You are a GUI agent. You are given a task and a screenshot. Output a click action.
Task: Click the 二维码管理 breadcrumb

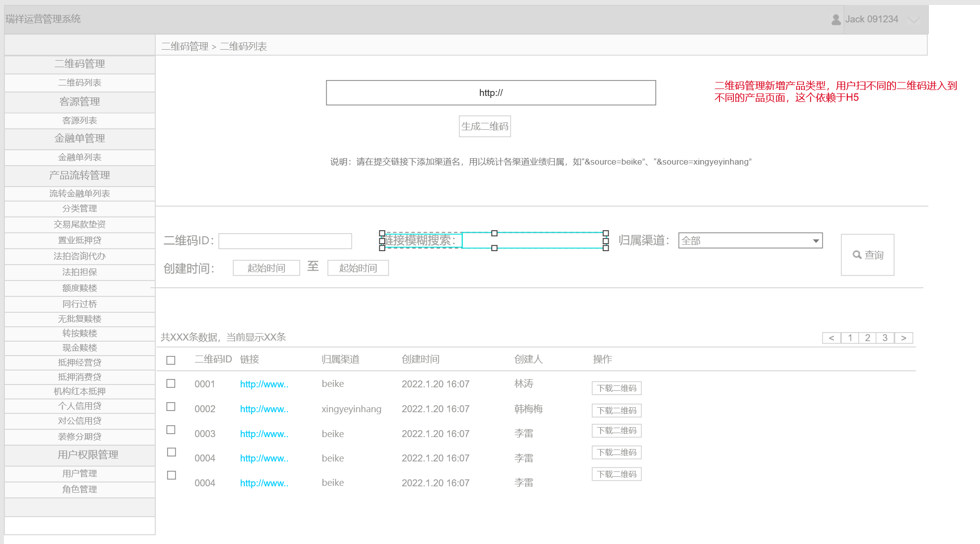pos(185,47)
